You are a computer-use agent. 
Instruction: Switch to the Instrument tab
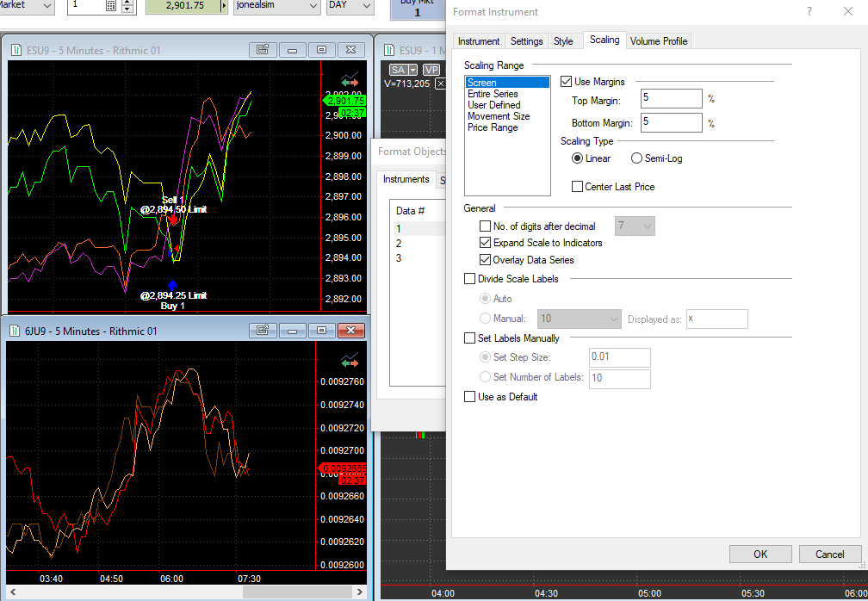click(x=478, y=41)
